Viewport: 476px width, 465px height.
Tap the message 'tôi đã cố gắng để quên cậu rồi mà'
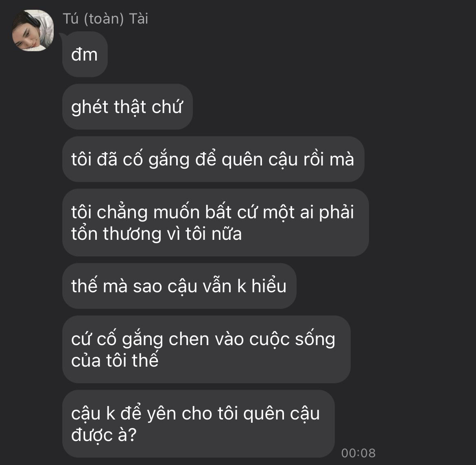[x=213, y=159]
